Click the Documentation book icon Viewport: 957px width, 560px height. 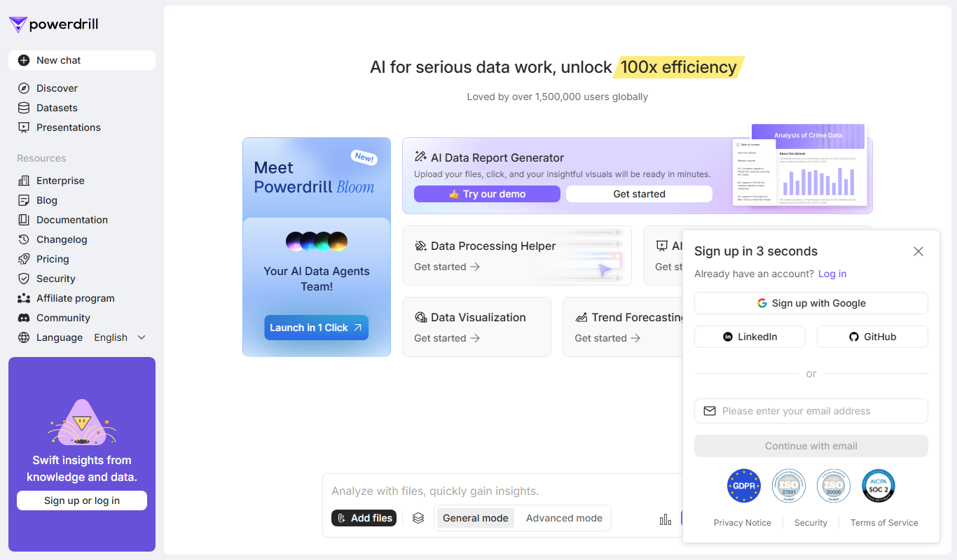tap(24, 220)
